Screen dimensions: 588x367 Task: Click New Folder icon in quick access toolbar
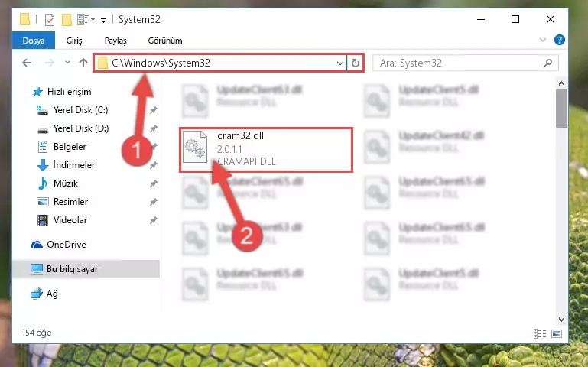pos(67,19)
